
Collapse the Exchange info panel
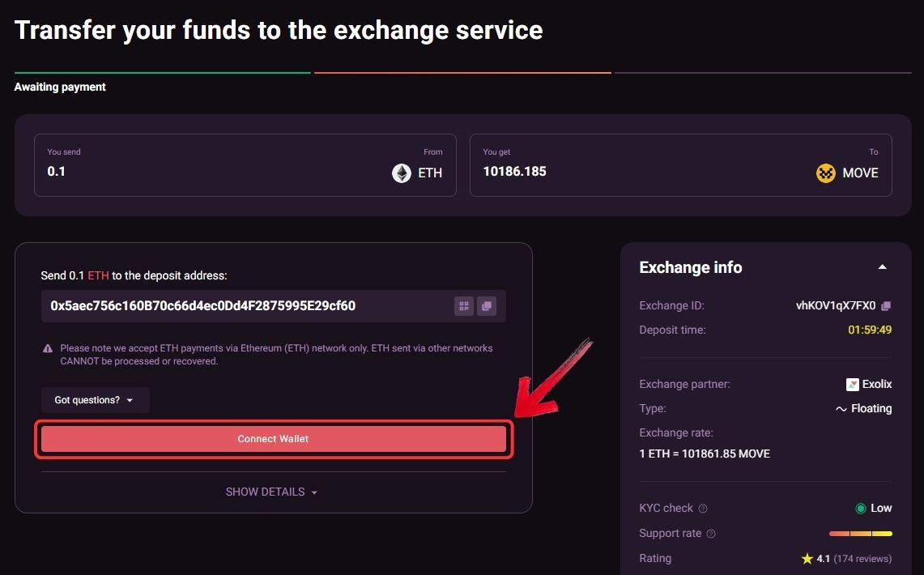pos(883,267)
